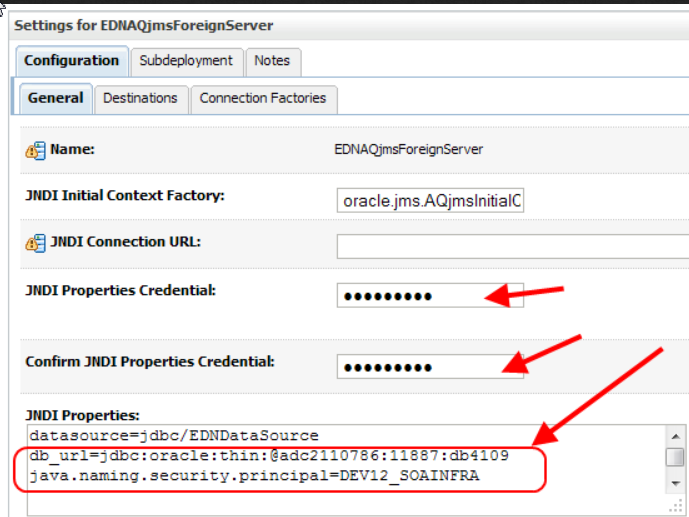The image size is (689, 517).
Task: Open the Configuration tab
Action: pos(72,61)
